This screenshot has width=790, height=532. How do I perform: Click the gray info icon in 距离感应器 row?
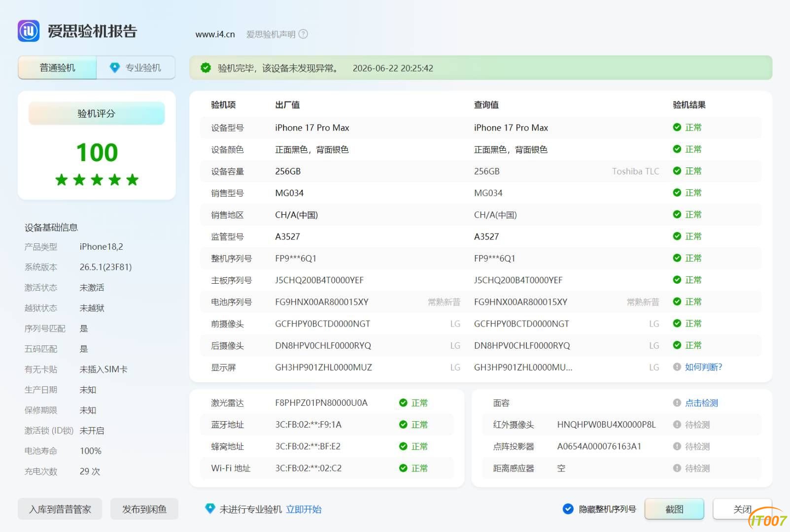pyautogui.click(x=677, y=468)
